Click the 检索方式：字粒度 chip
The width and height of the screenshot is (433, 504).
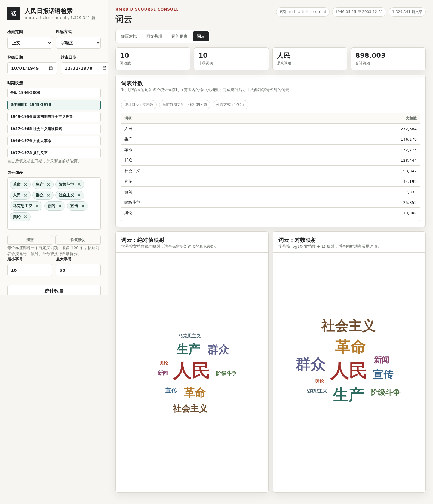[231, 105]
